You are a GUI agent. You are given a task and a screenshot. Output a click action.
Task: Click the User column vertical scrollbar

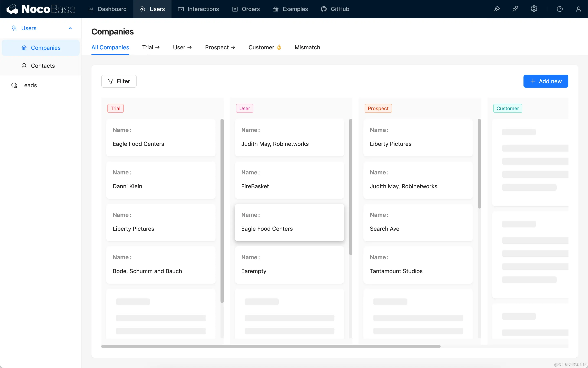[x=351, y=187]
